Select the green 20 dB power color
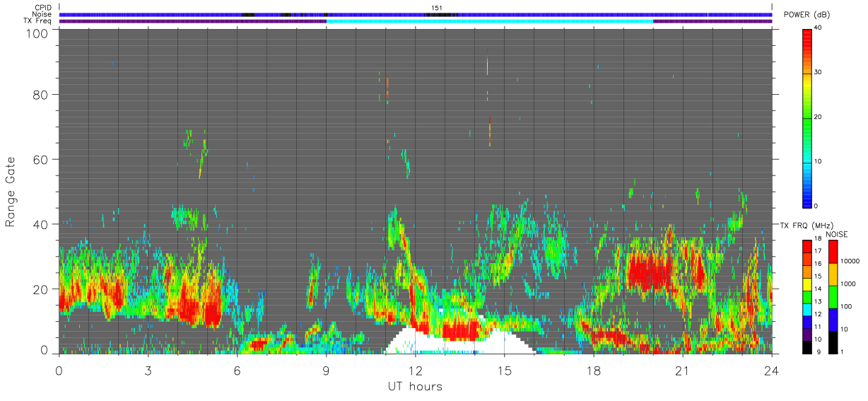 pos(807,117)
